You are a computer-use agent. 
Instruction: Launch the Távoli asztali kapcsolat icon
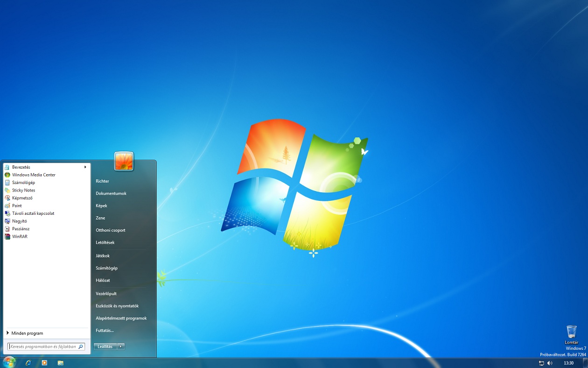(7, 213)
